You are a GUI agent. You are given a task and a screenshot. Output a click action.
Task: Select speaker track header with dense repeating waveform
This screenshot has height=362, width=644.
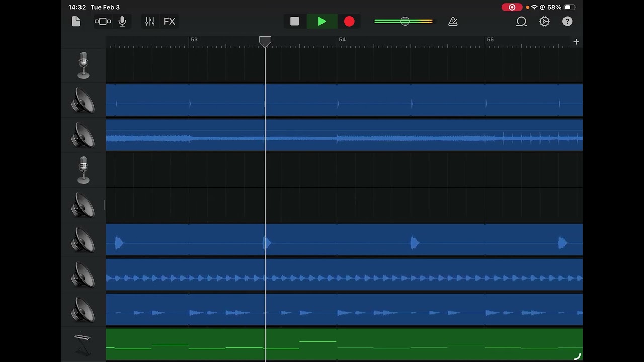click(84, 275)
